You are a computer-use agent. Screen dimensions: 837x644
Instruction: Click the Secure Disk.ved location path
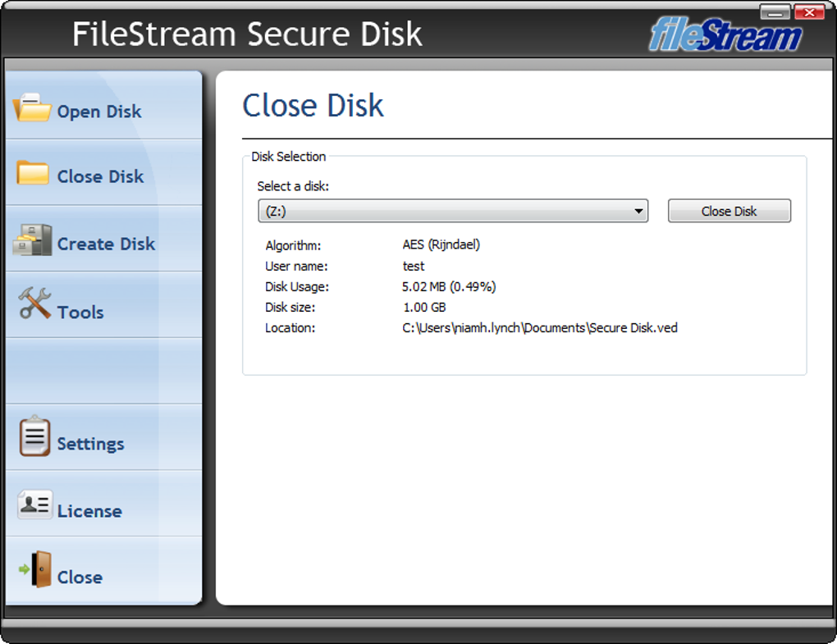coord(540,328)
